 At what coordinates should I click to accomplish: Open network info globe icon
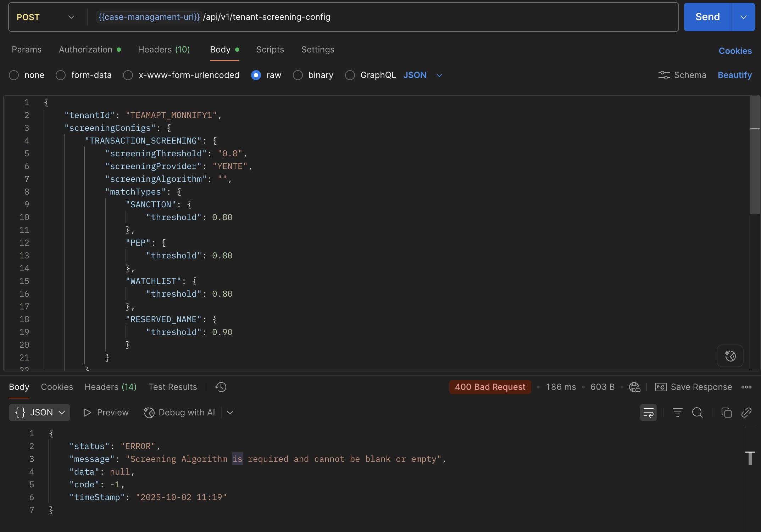tap(634, 387)
